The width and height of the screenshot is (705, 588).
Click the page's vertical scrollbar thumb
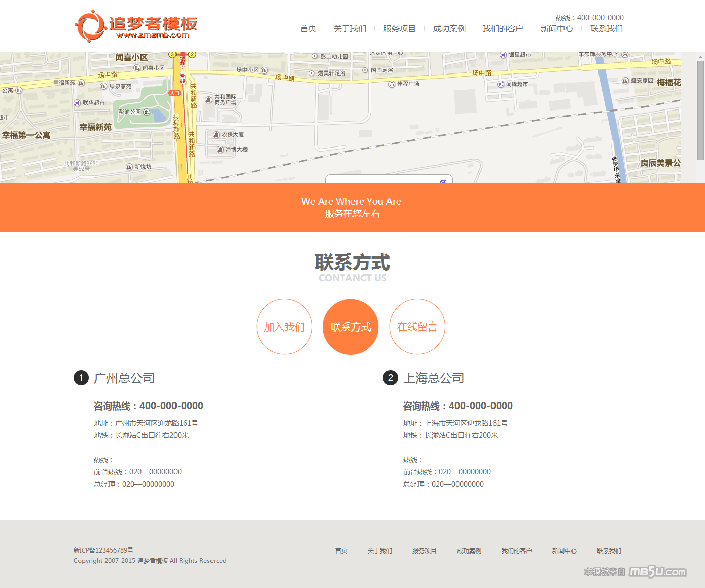[700, 110]
